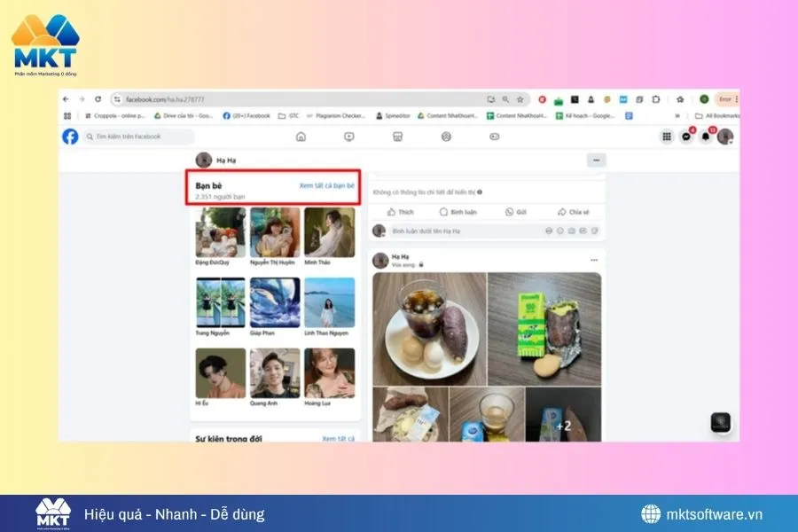Click the Bình luận dưới tên Hạ Hạ comment field
Screen dimensions: 798x532
pos(443,231)
